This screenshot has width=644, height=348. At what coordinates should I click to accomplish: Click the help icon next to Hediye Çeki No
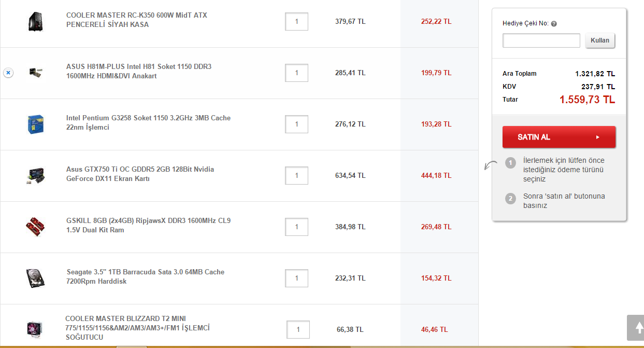[554, 24]
